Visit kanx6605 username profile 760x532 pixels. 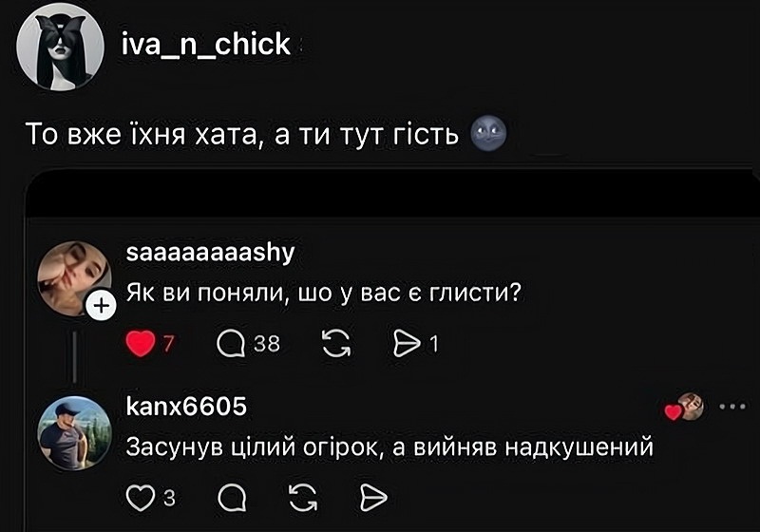tap(186, 407)
